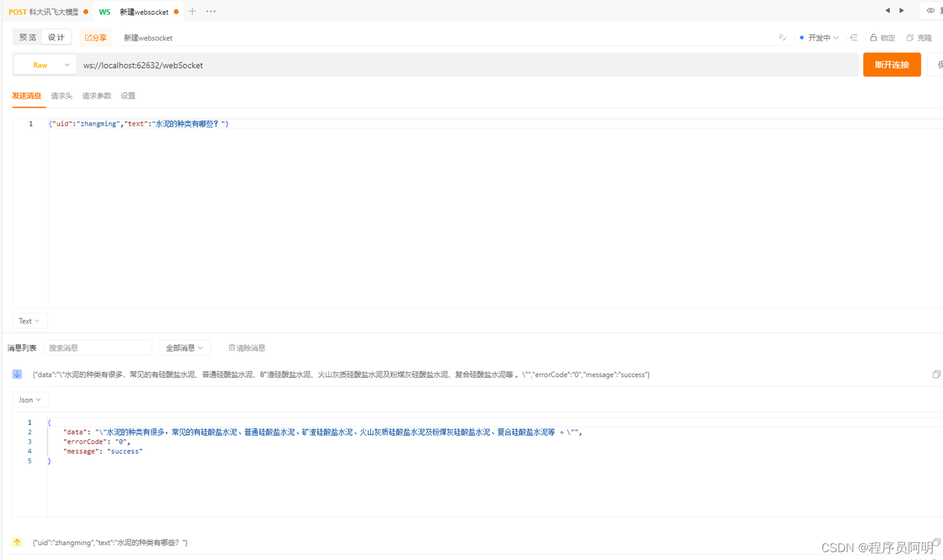The image size is (943, 560).
Task: Open the Text format dropdown
Action: 29,321
